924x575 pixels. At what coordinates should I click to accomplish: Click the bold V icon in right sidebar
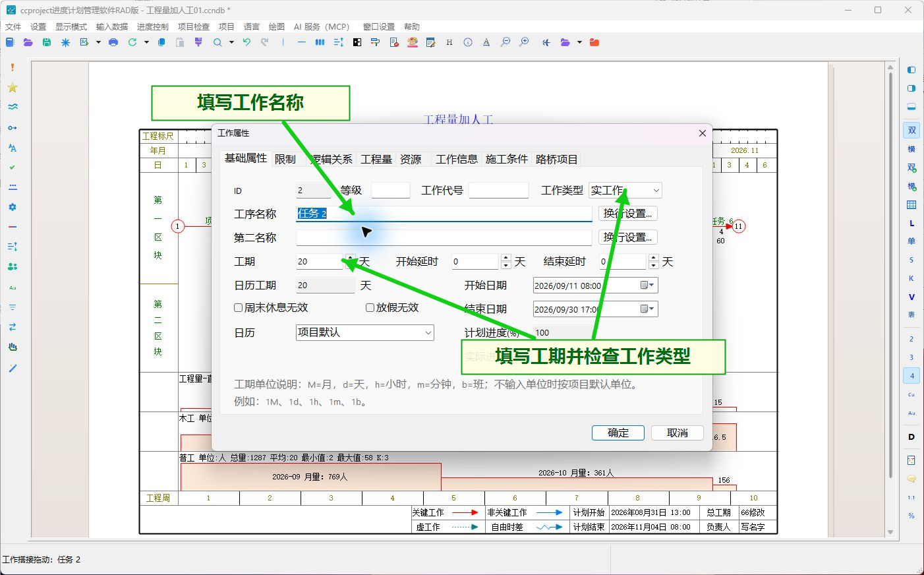(x=911, y=297)
